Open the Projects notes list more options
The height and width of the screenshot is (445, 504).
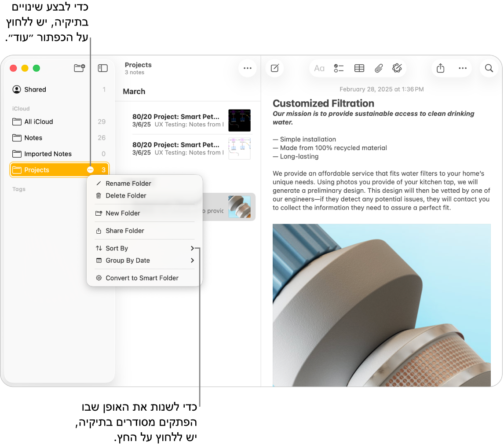click(x=248, y=68)
